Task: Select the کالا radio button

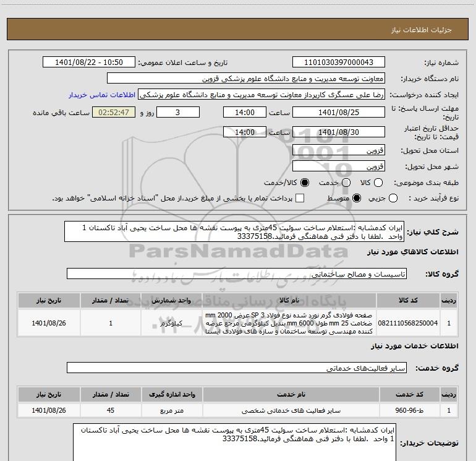Action: 378,183
